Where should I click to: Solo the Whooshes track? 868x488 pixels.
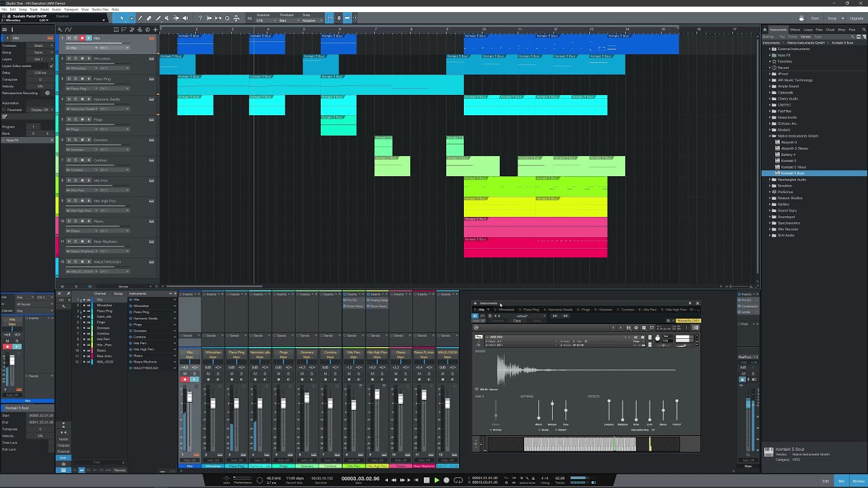(x=75, y=58)
